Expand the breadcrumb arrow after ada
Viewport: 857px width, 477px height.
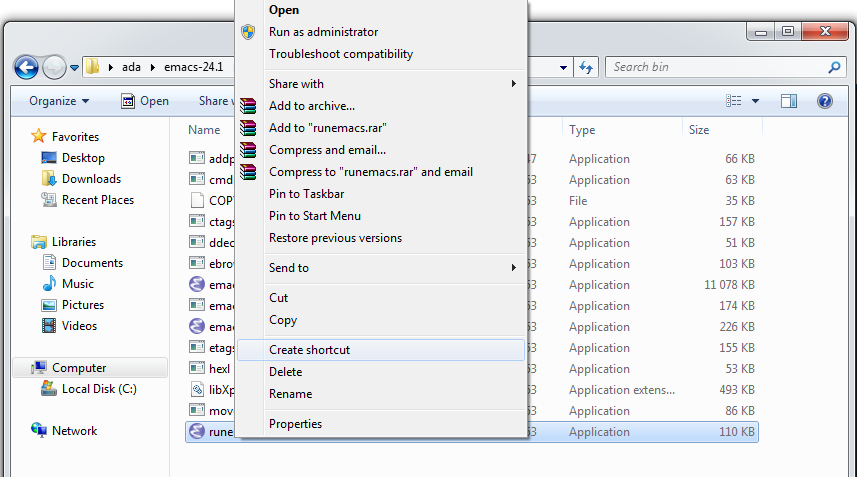coord(152,67)
